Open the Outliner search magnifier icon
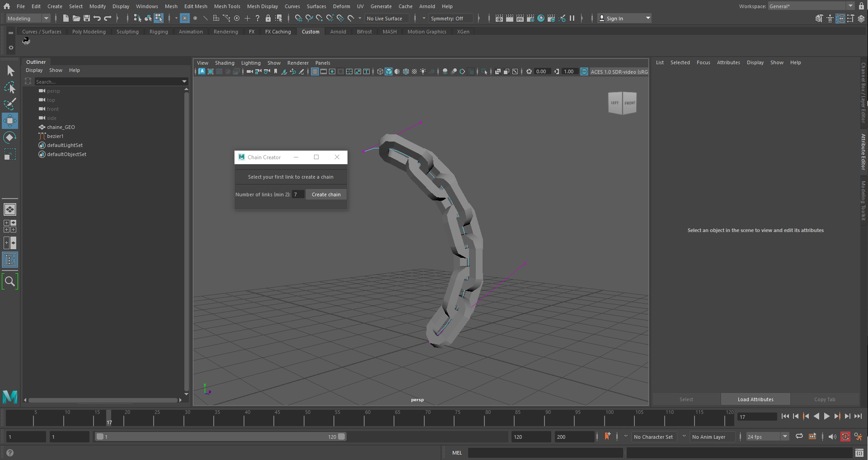The height and width of the screenshot is (460, 868). 9,281
